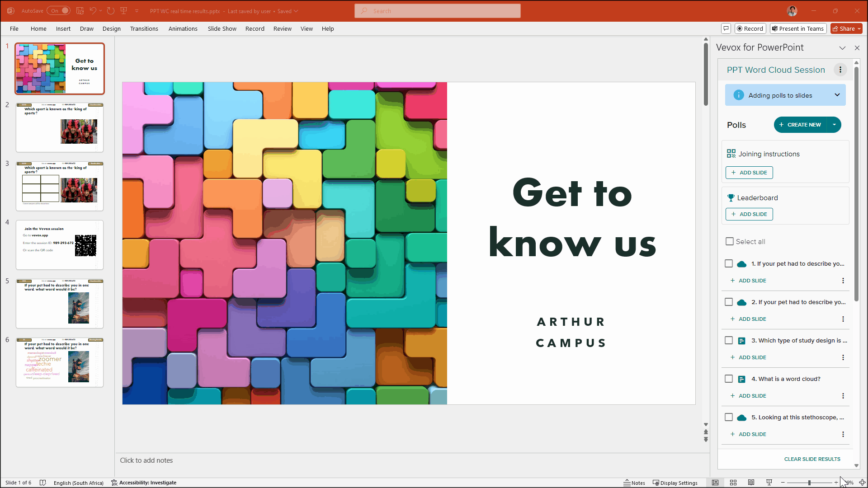
Task: Check the box for poll 1
Action: [x=729, y=263]
